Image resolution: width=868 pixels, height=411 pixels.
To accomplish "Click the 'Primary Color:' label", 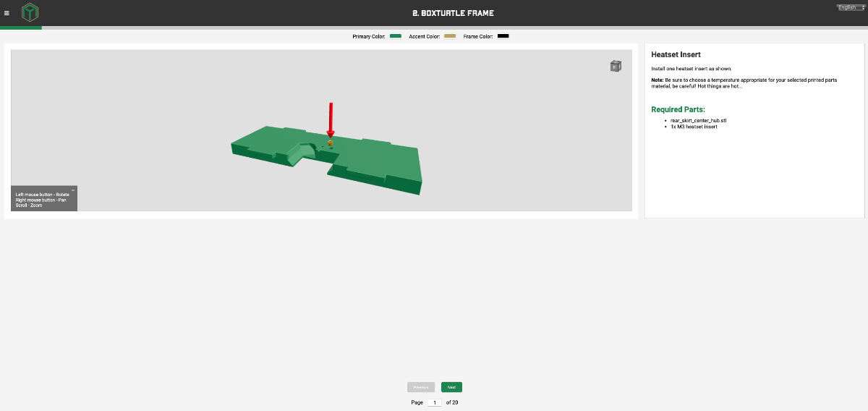I will [369, 36].
